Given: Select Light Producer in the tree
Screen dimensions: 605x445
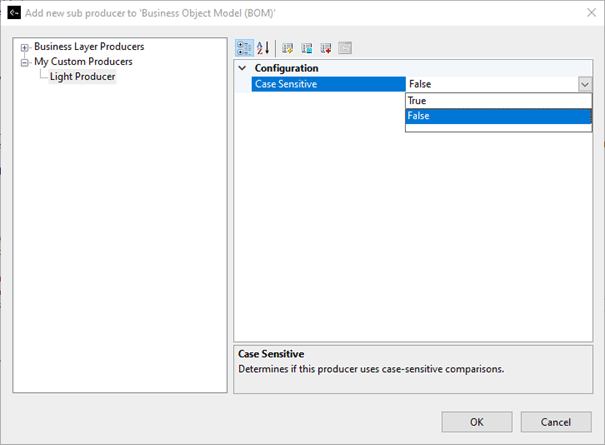Looking at the screenshot, I should tap(82, 77).
